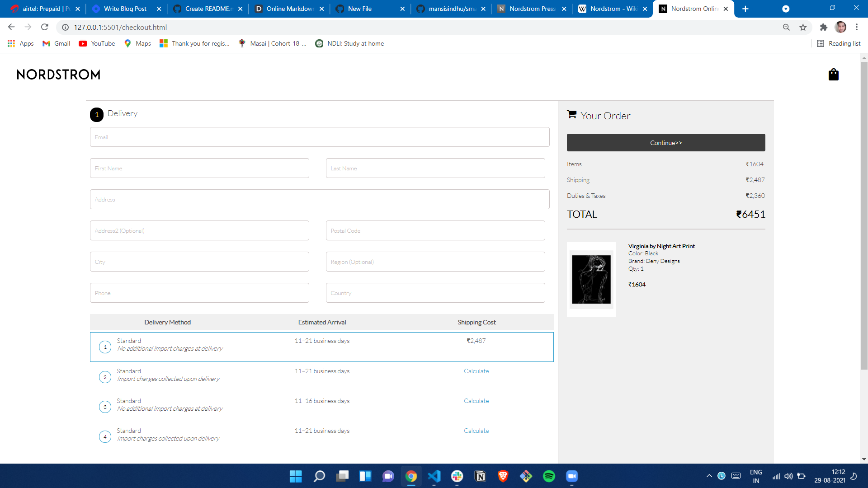Click Calculate link for 11-16 business days

[x=476, y=401]
